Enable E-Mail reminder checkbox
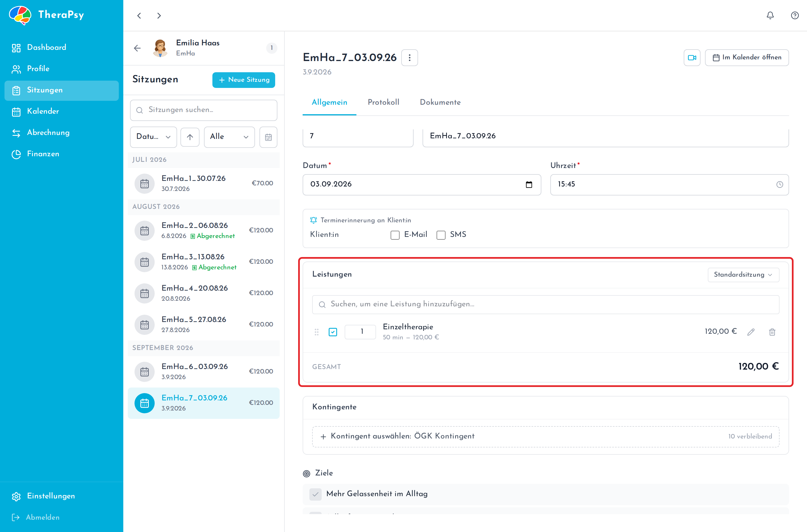The image size is (807, 532). coord(395,235)
